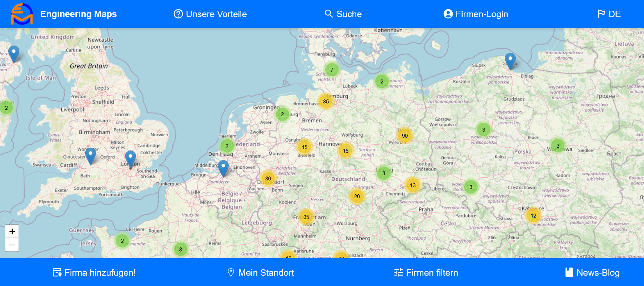Select the blue pin at London
Screen dimensions: 644x286
click(x=130, y=159)
